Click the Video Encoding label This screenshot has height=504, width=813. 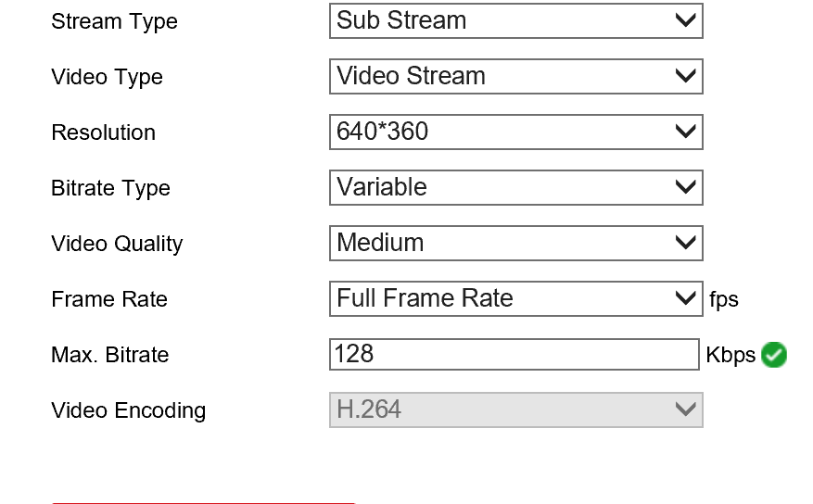129,410
